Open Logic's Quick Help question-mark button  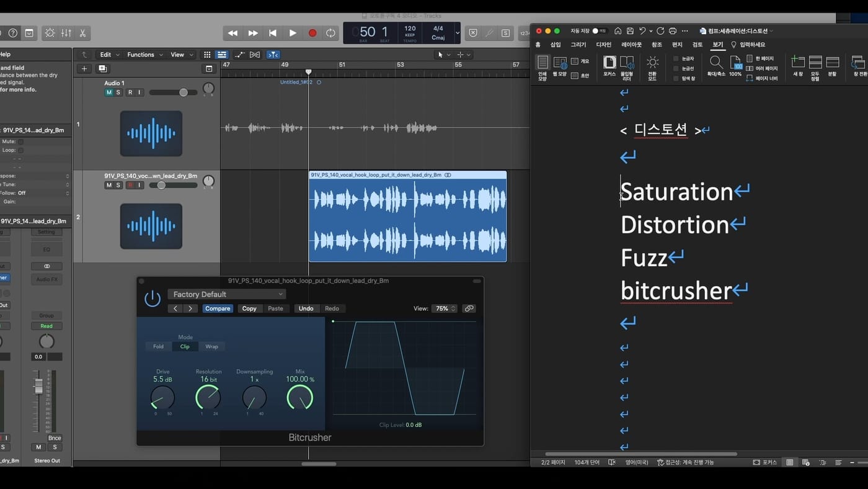pyautogui.click(x=13, y=33)
